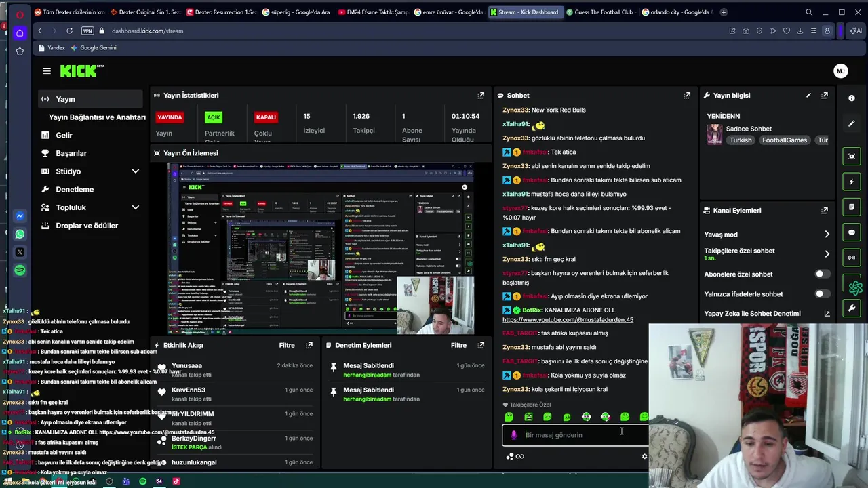Image resolution: width=868 pixels, height=488 pixels.
Task: Switch to the süperlig Google search tab
Action: pyautogui.click(x=298, y=12)
